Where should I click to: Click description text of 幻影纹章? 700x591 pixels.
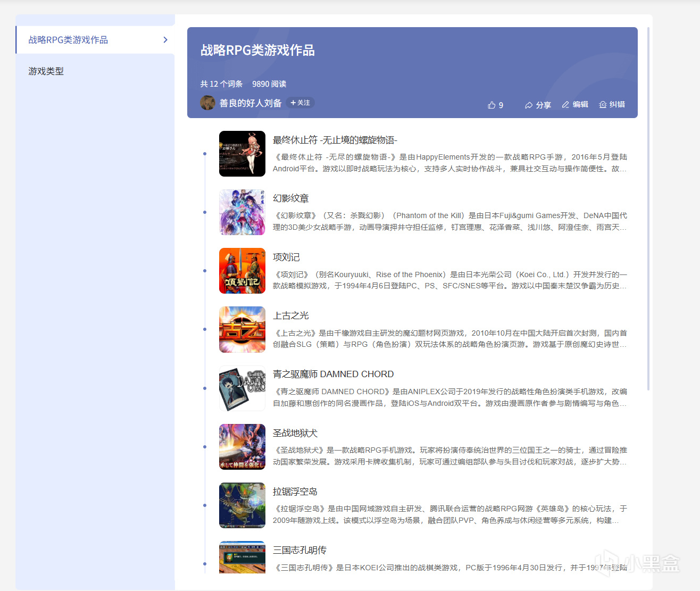click(x=450, y=221)
